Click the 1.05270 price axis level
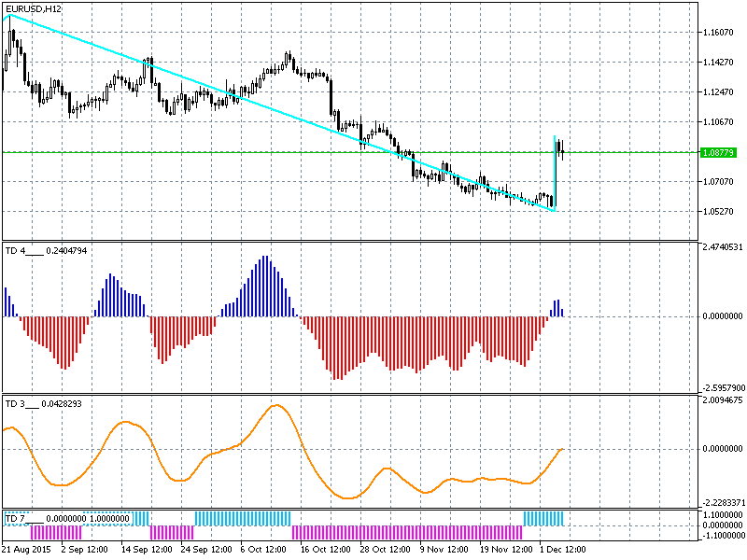747x560 pixels. pos(720,212)
